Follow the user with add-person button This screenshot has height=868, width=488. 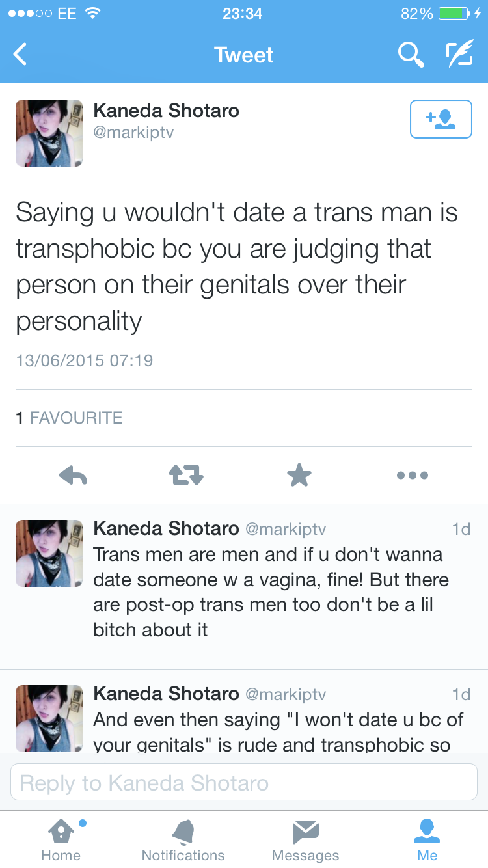point(441,119)
